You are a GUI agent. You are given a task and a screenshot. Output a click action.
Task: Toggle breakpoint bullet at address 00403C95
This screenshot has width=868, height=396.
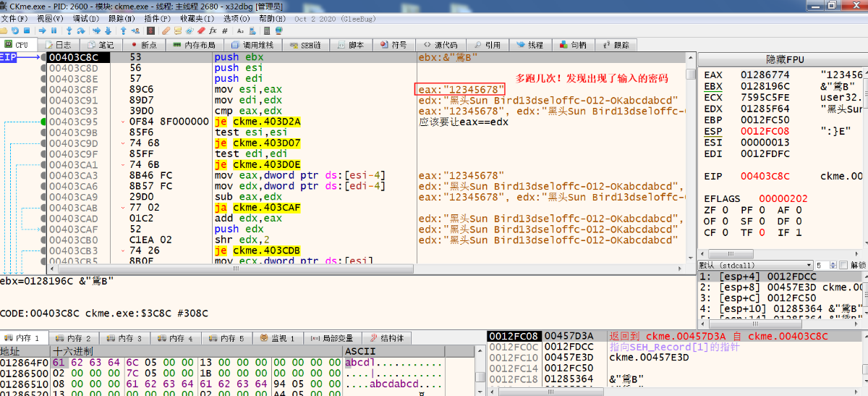point(44,122)
